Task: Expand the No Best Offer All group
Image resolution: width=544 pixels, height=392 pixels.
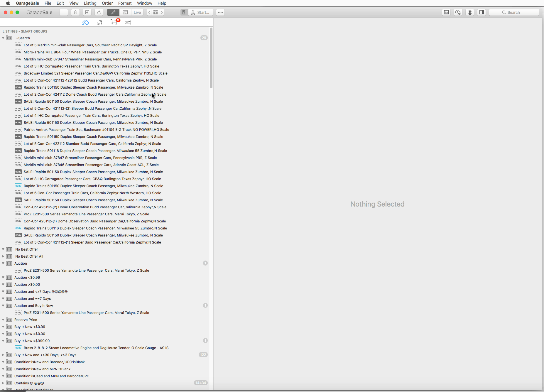Action: (3, 256)
